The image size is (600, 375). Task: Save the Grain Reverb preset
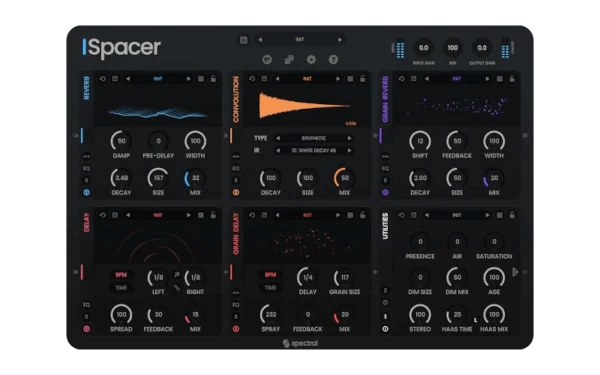tap(413, 79)
